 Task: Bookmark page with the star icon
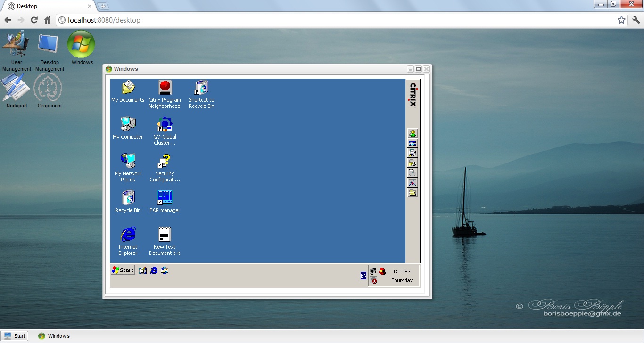point(621,20)
